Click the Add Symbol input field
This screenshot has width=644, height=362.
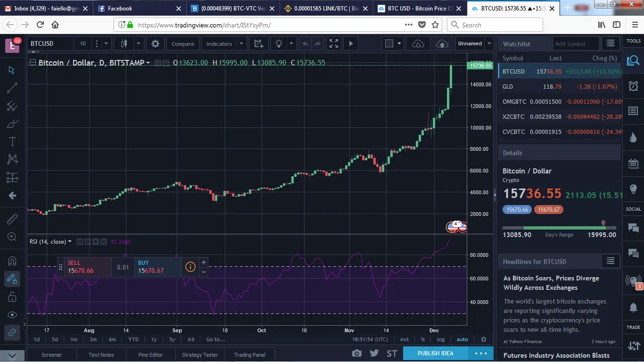pos(576,44)
